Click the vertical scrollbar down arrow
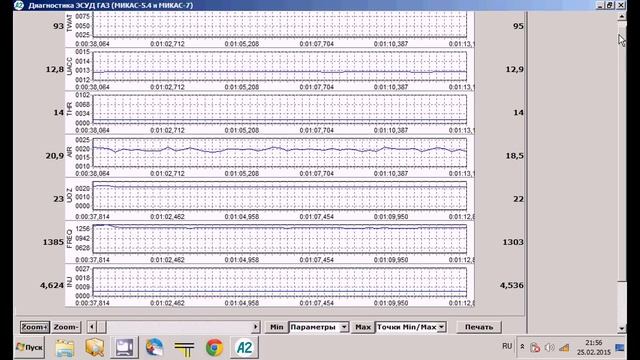The width and height of the screenshot is (640, 360). point(622,328)
